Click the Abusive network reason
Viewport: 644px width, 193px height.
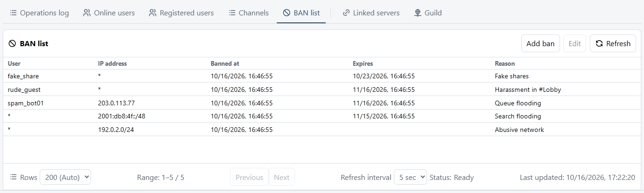(x=519, y=130)
